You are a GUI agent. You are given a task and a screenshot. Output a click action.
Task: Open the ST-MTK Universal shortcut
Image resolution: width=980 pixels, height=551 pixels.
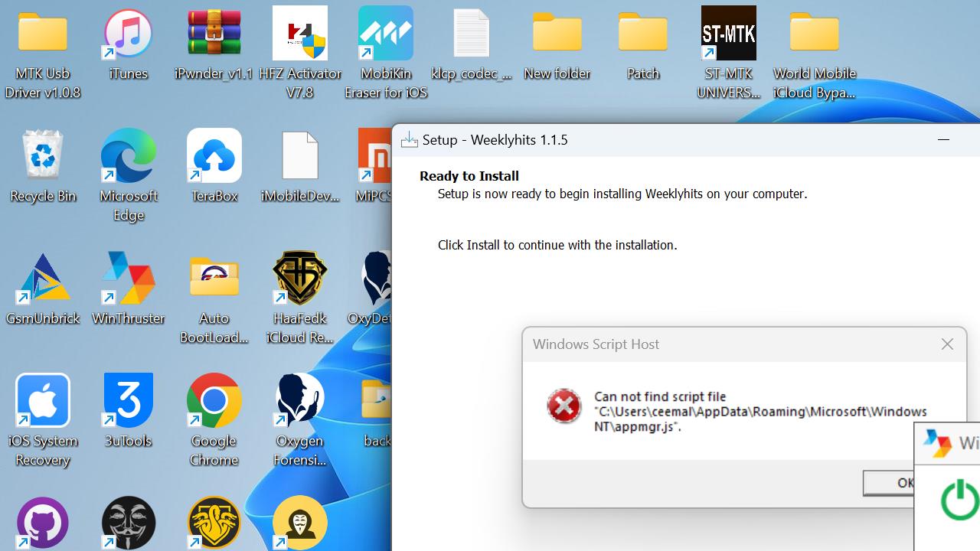[729, 35]
